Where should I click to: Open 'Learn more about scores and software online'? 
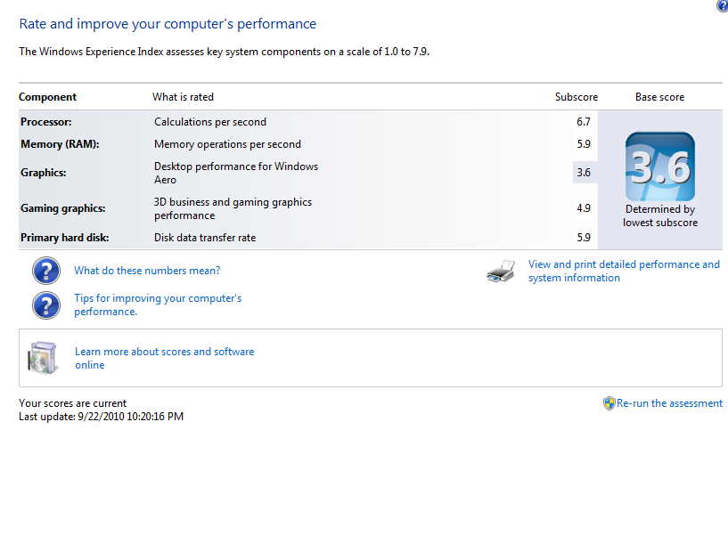[x=164, y=358]
